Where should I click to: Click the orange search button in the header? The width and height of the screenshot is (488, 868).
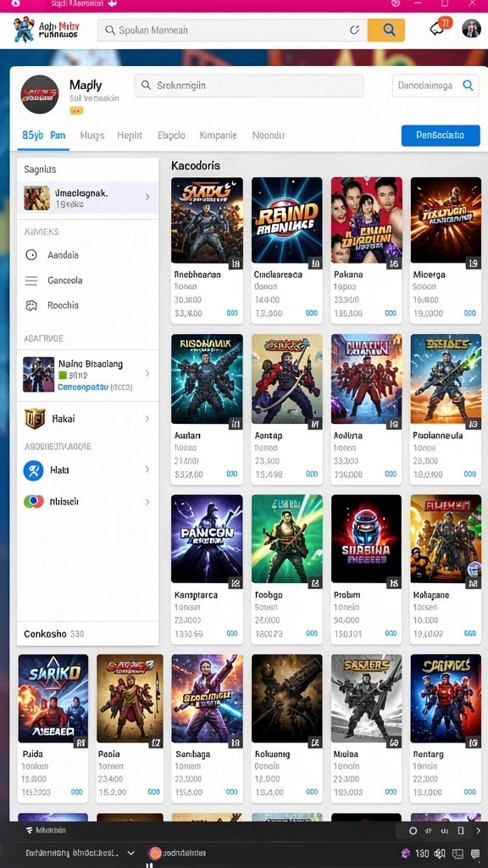[x=385, y=30]
